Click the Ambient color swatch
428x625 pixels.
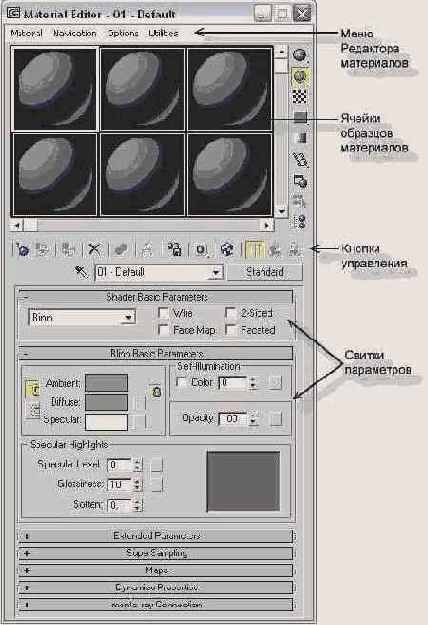(106, 383)
